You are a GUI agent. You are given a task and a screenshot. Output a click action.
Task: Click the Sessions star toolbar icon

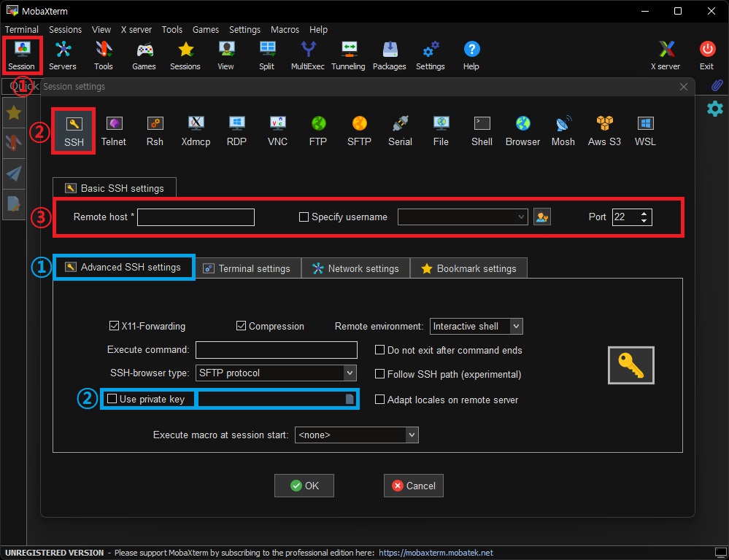tap(185, 55)
